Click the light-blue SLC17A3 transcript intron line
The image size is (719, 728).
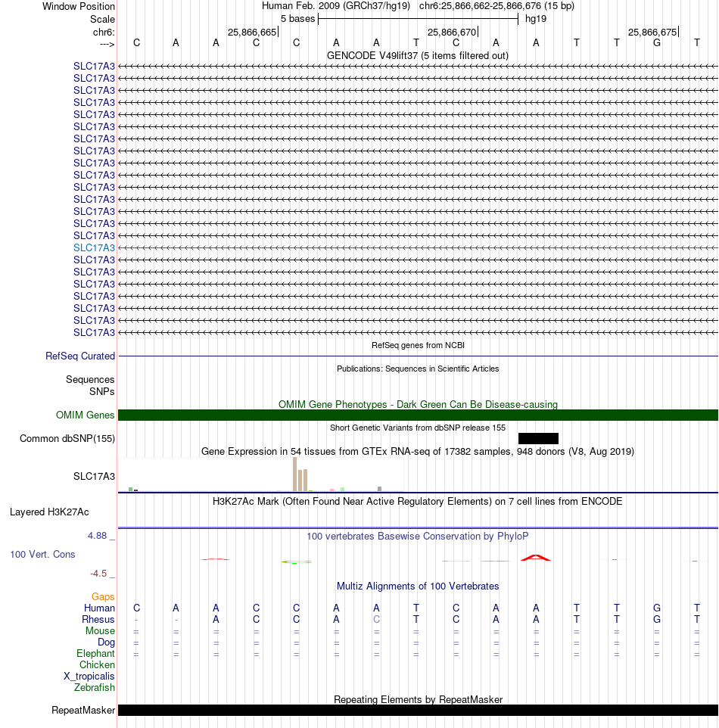click(x=418, y=248)
